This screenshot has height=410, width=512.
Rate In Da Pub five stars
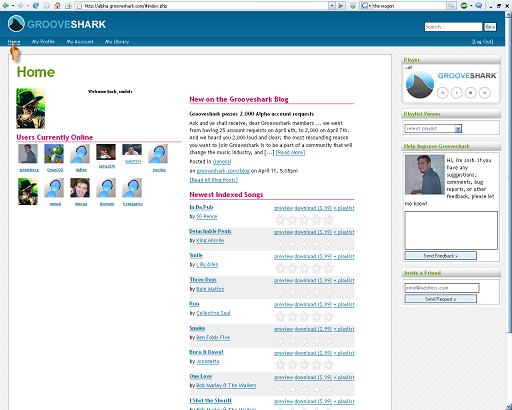[x=328, y=220]
